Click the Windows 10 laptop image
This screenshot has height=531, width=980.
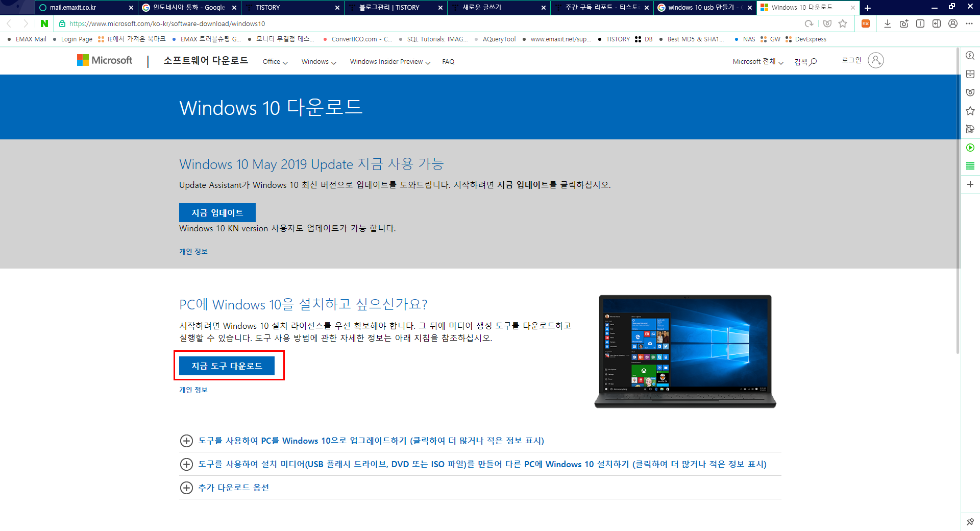pos(685,351)
